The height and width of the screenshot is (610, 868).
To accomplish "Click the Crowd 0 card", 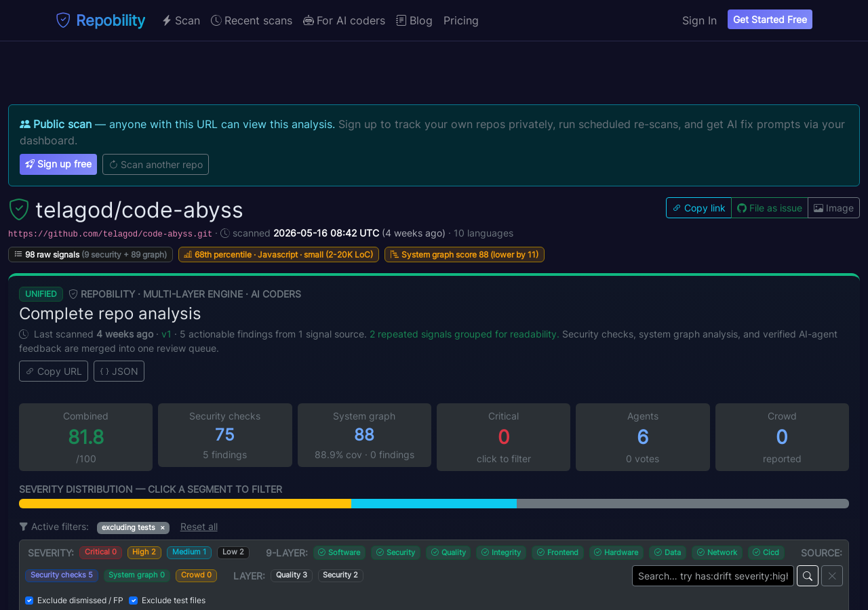I will tap(782, 437).
